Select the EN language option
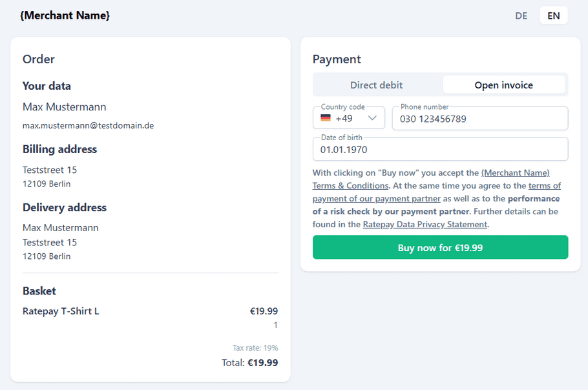 click(554, 15)
